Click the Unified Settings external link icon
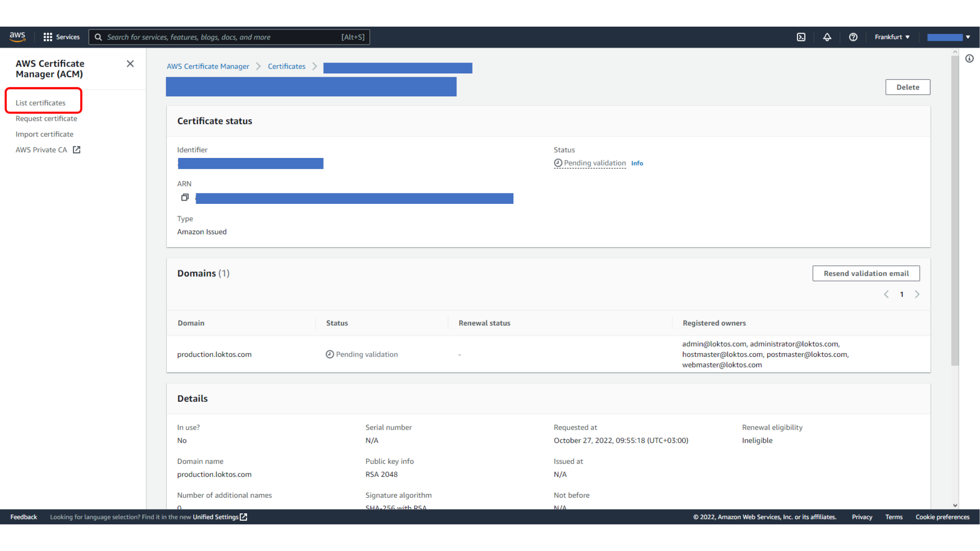 (x=244, y=517)
